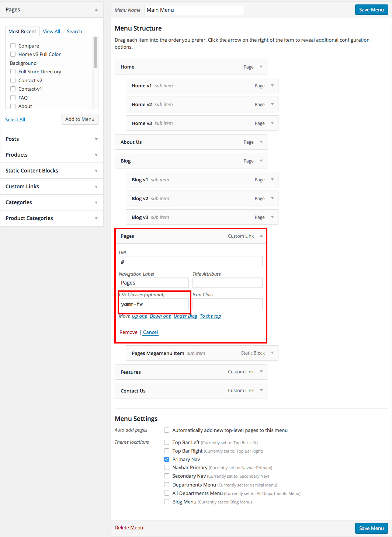The width and height of the screenshot is (392, 537).
Task: Click the Remove link for Pages item
Action: click(128, 332)
